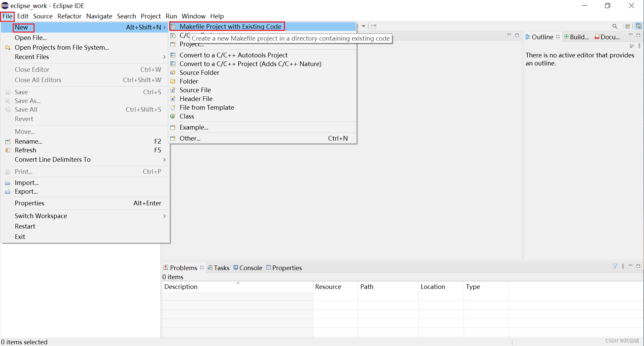Switch to the Docu... tab
The height and width of the screenshot is (346, 644).
[x=607, y=37]
